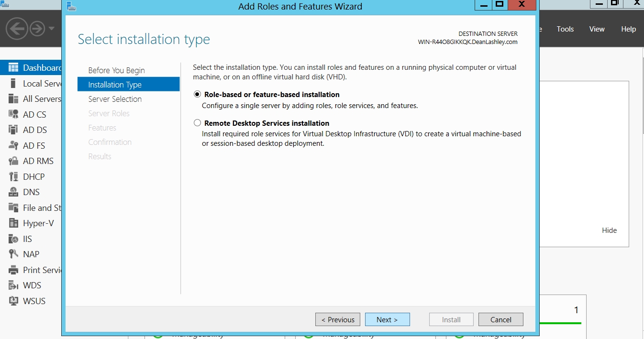Open the WSUS icon
The width and height of the screenshot is (644, 339).
(x=13, y=301)
